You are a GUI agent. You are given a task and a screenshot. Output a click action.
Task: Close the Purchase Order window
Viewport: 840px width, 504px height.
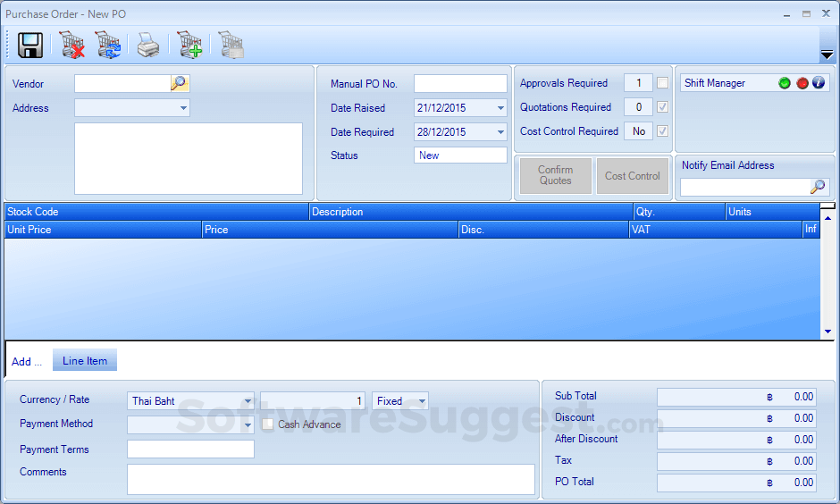826,13
